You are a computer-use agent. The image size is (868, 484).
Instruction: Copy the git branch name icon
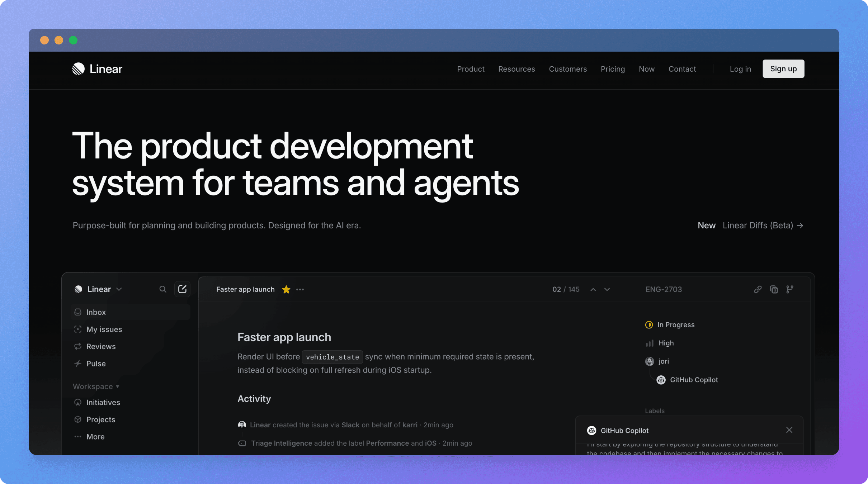pos(790,289)
